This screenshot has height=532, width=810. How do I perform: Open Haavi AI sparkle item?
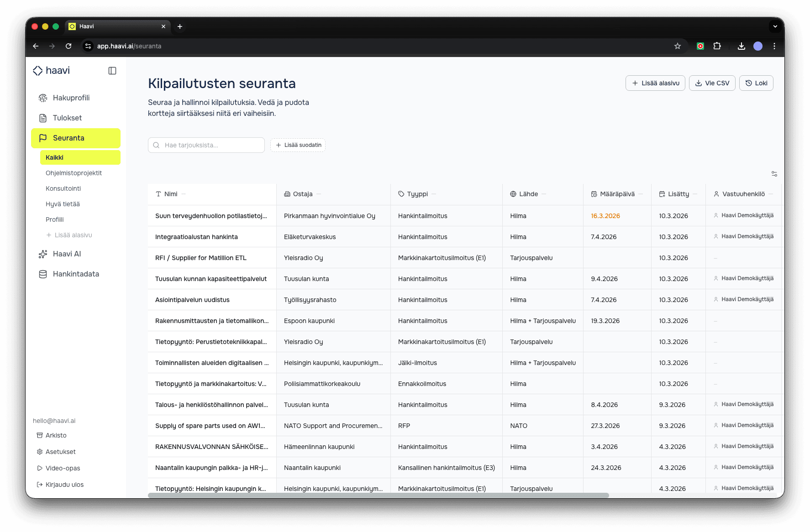(x=67, y=254)
